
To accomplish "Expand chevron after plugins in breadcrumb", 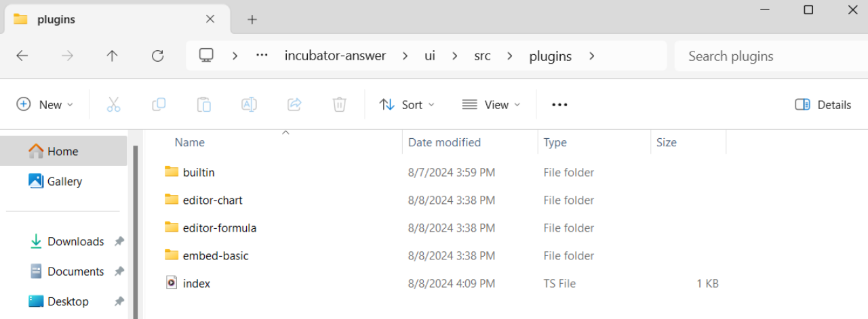I will click(592, 56).
